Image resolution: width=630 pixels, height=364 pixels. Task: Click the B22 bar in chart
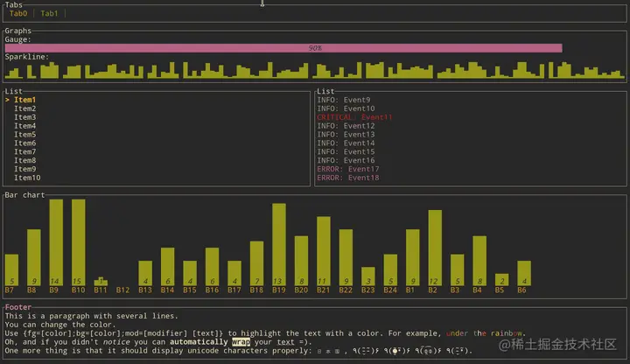pos(346,257)
